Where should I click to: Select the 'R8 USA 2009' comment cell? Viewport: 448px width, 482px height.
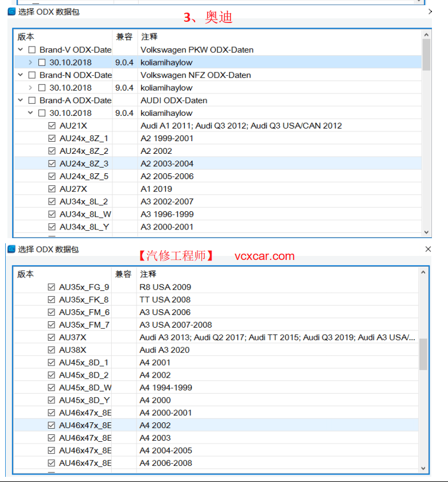click(165, 287)
